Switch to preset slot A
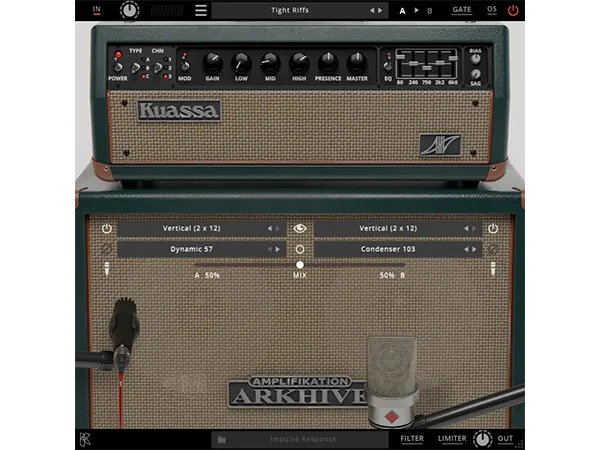The image size is (600, 450). tap(402, 11)
